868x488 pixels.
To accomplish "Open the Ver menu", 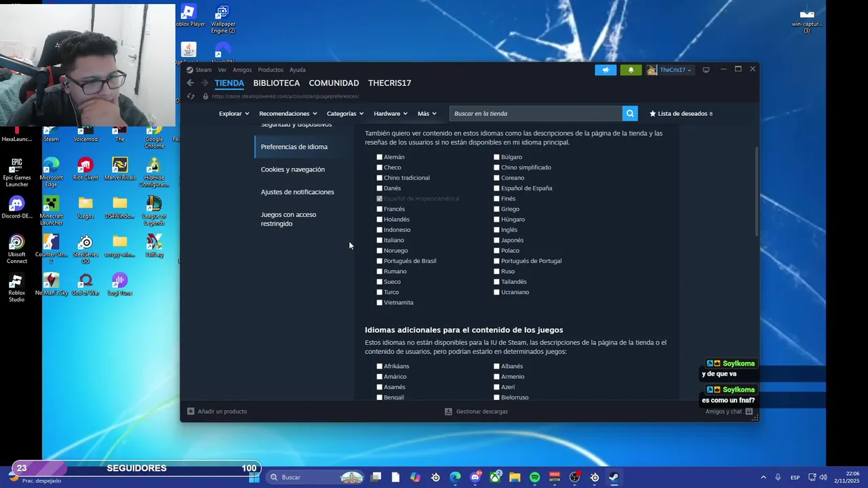I will [222, 70].
